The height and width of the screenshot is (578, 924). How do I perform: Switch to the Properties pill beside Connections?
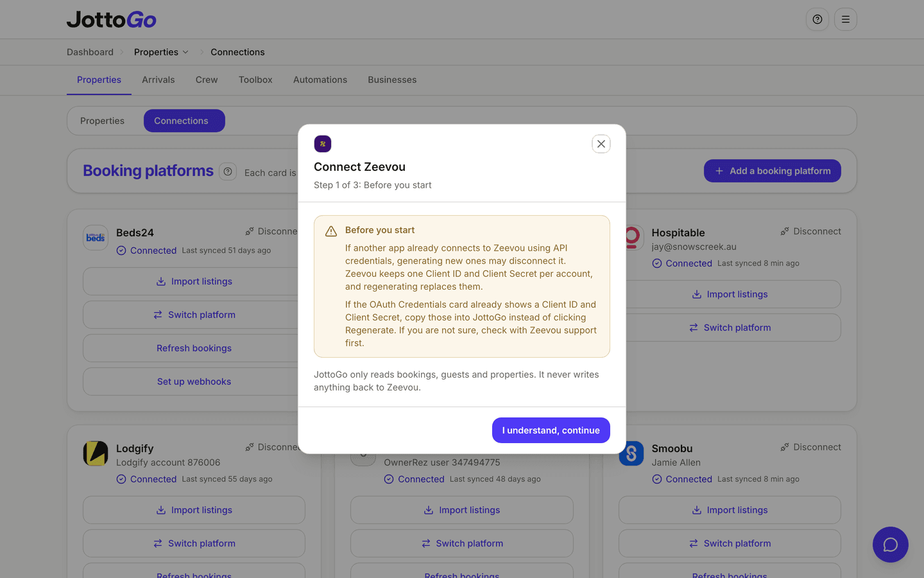click(103, 121)
